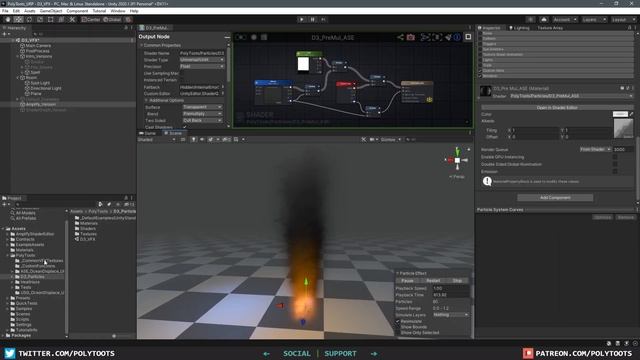
Task: Pause the particle effect
Action: coord(407,281)
